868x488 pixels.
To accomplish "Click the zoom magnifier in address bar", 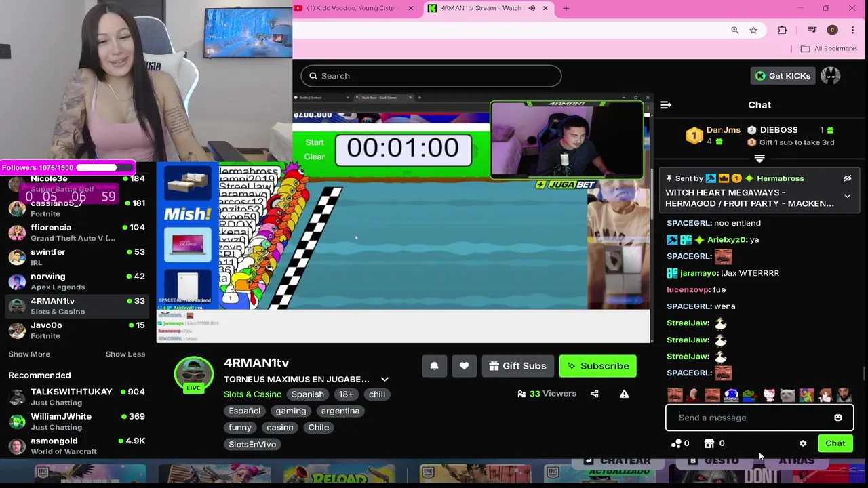I will tap(735, 30).
